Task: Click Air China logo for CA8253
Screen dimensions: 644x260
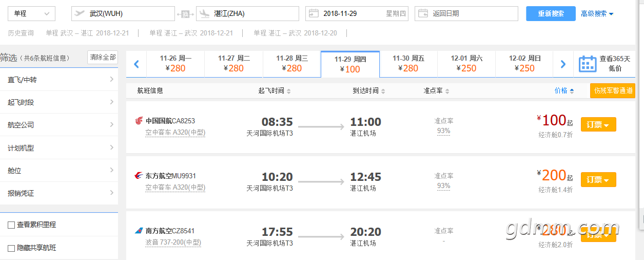Action: pos(139,121)
